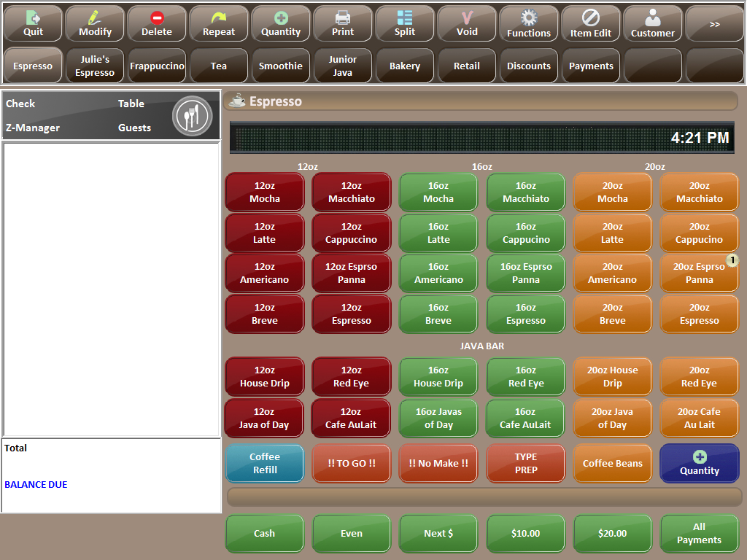Open Item Edit

tap(590, 23)
